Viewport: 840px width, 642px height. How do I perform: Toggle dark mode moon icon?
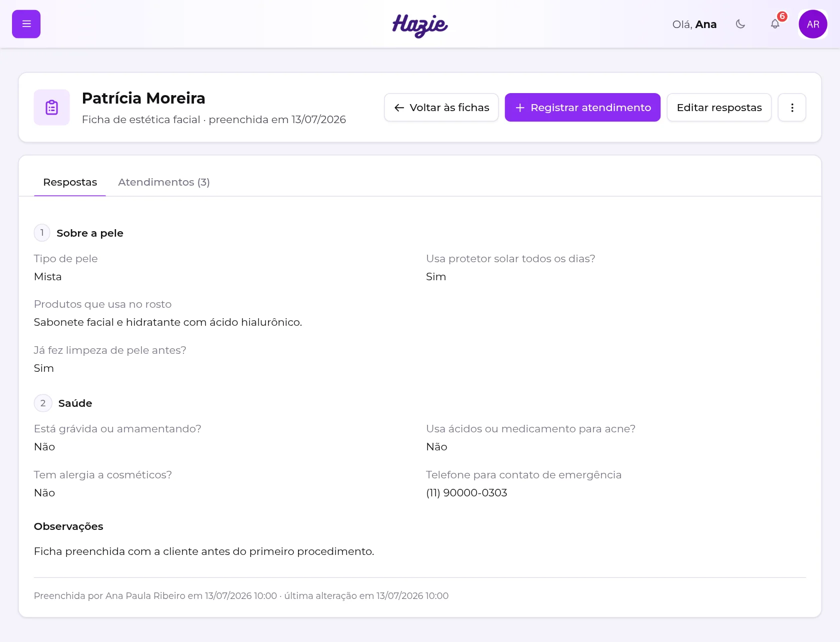(x=740, y=24)
